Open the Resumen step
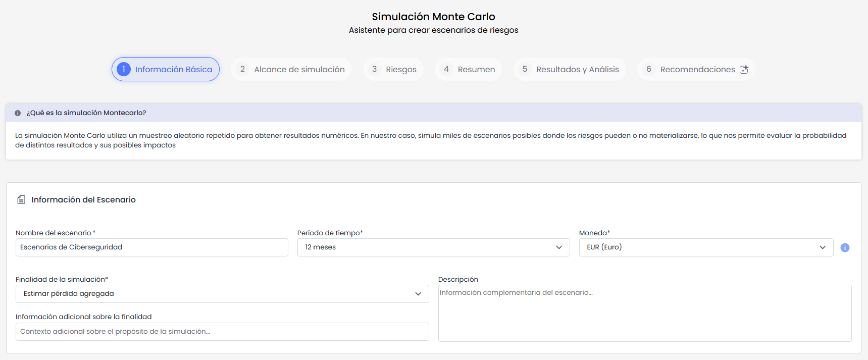The width and height of the screenshot is (868, 360). pyautogui.click(x=469, y=69)
